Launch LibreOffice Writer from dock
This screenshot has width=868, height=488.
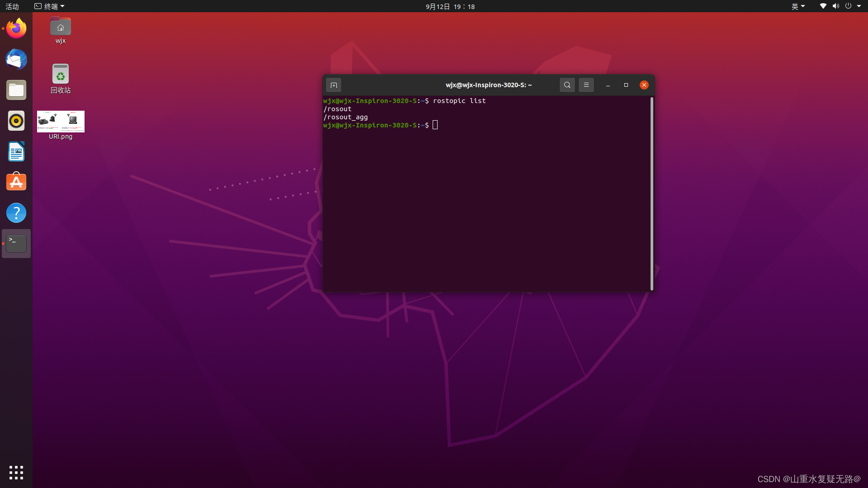click(16, 151)
